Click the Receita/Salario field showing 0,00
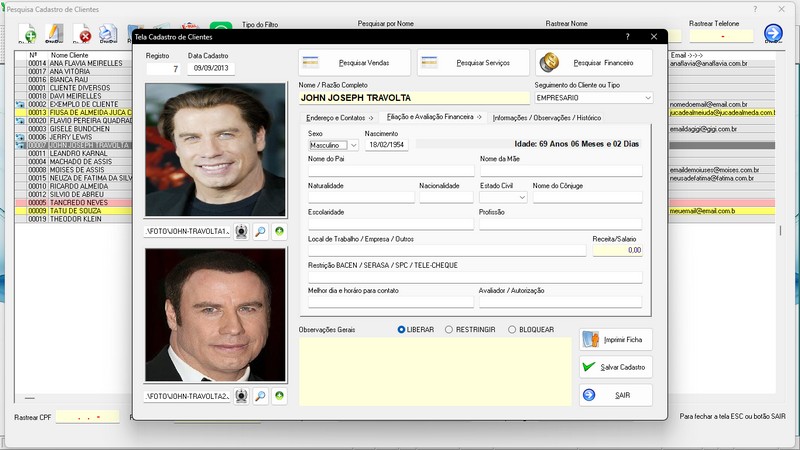Viewport: 800px width, 450px height. pos(617,250)
